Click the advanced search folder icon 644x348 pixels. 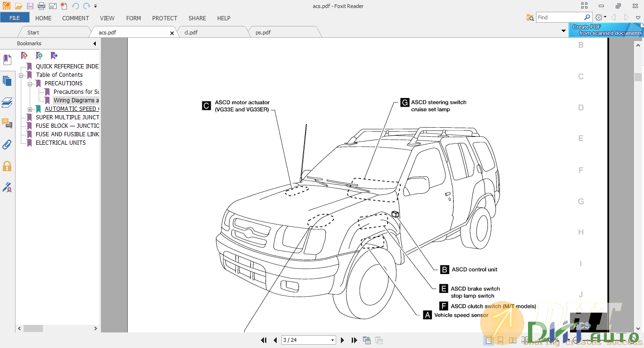point(530,17)
